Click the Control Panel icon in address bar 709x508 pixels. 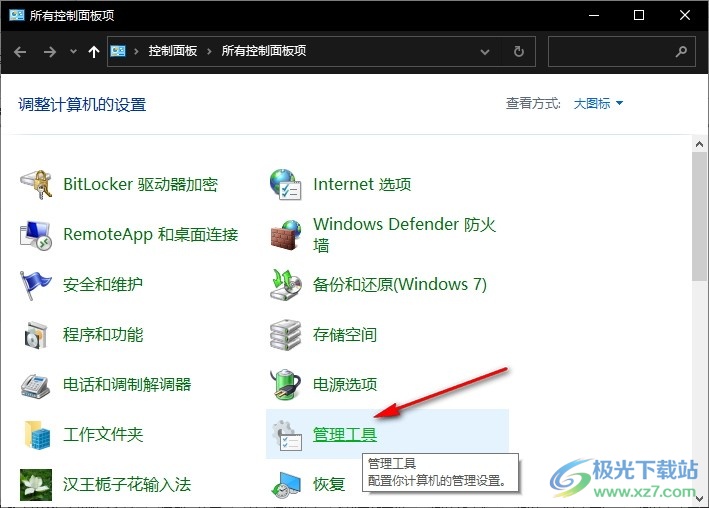point(118,51)
